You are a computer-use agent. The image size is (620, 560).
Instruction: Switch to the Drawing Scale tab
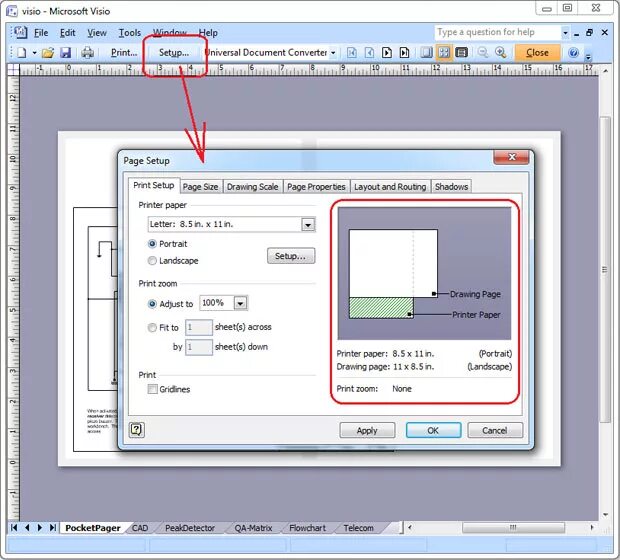[252, 187]
